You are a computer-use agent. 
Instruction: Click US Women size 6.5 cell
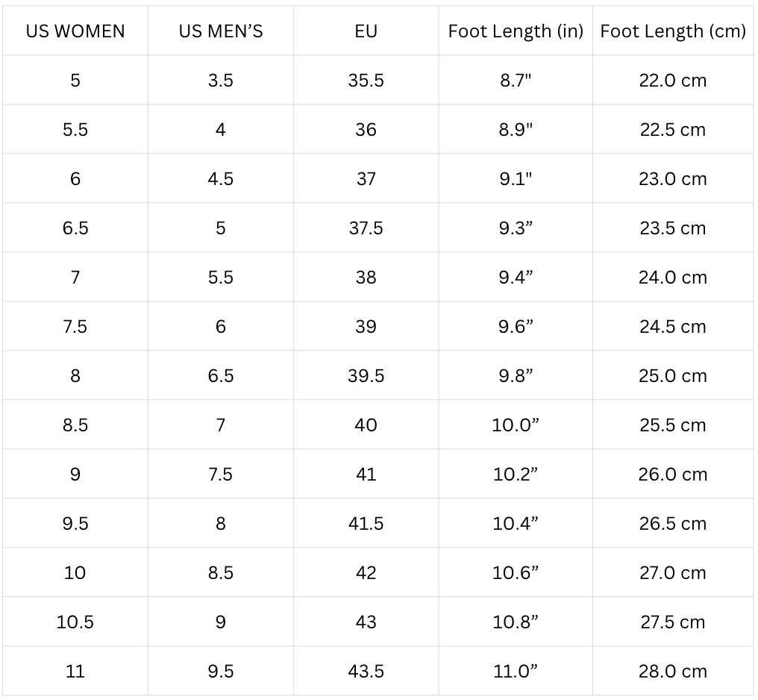pos(75,228)
